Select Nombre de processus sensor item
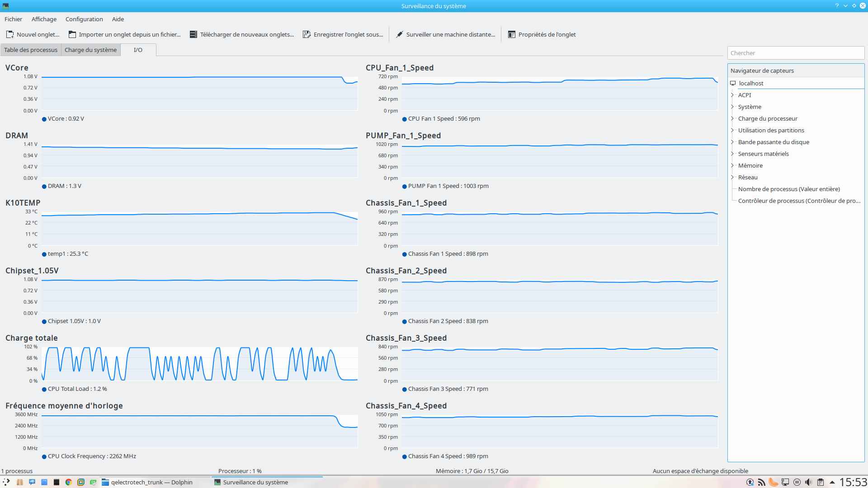Image resolution: width=868 pixels, height=488 pixels. 789,189
